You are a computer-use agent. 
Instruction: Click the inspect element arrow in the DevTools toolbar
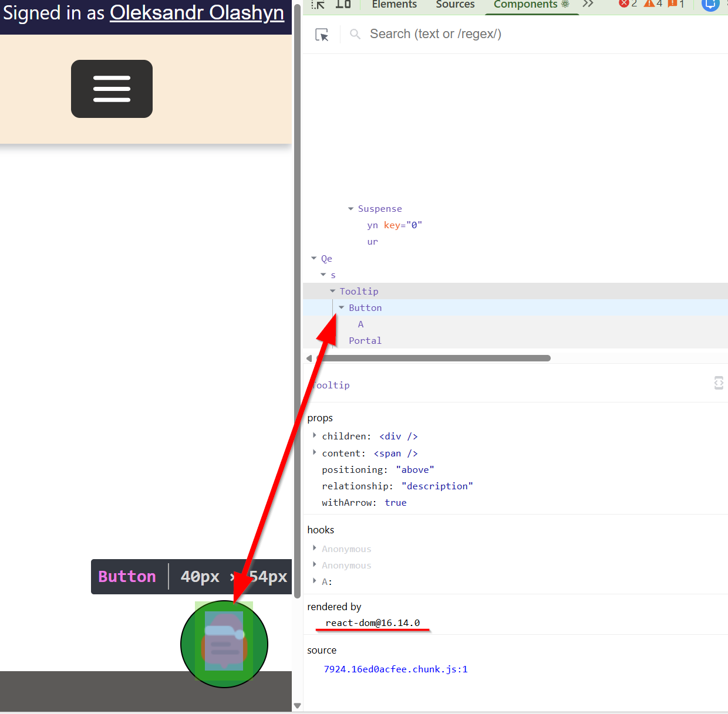tap(317, 5)
